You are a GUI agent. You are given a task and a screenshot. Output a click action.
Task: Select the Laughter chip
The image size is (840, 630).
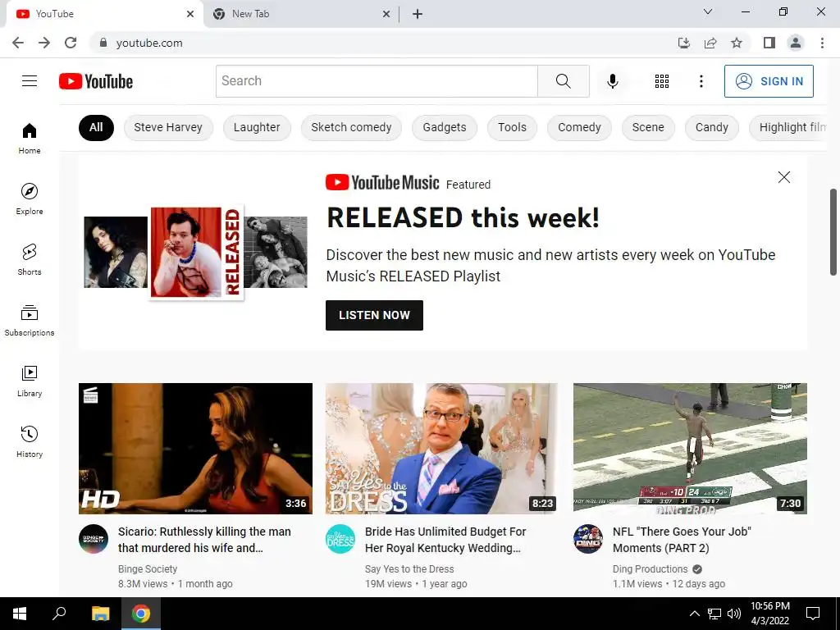(x=257, y=127)
